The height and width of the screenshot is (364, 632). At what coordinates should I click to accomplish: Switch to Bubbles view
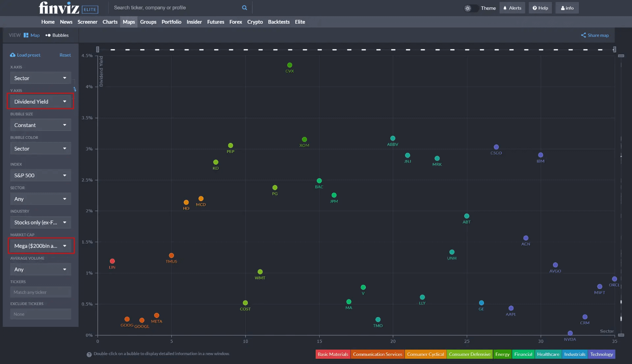tap(57, 35)
